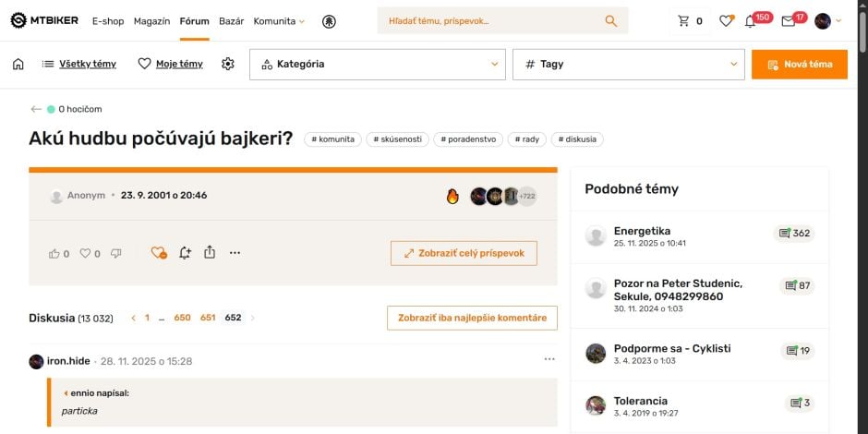Click Nová téma button

click(x=799, y=64)
